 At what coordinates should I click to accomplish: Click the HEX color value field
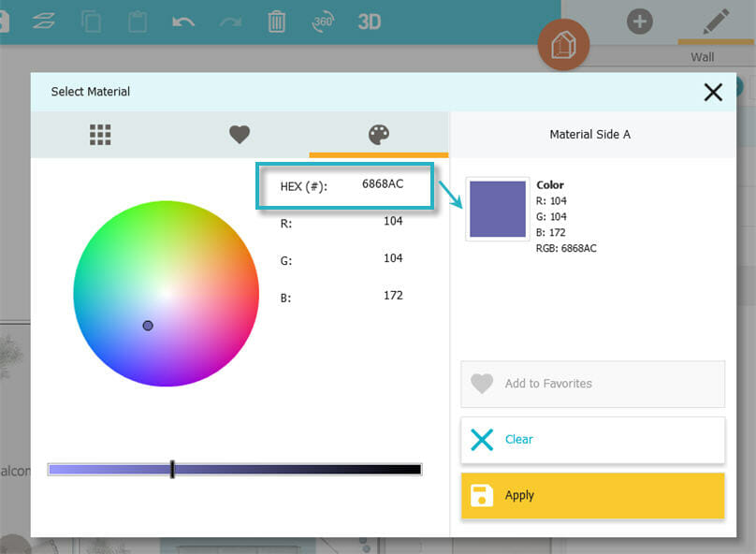383,184
